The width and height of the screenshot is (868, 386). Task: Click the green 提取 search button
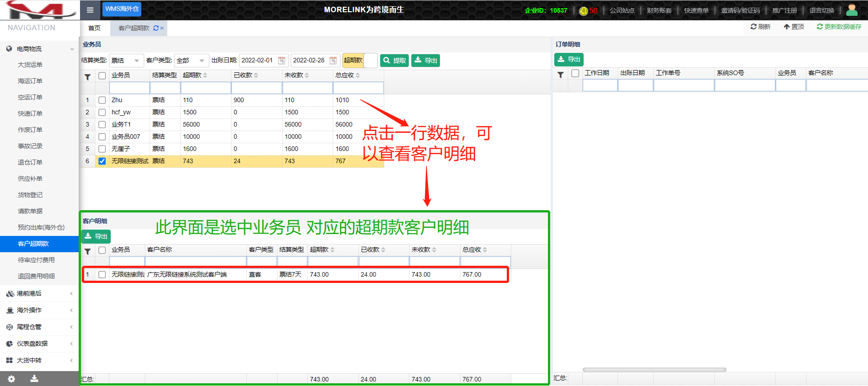tap(394, 61)
